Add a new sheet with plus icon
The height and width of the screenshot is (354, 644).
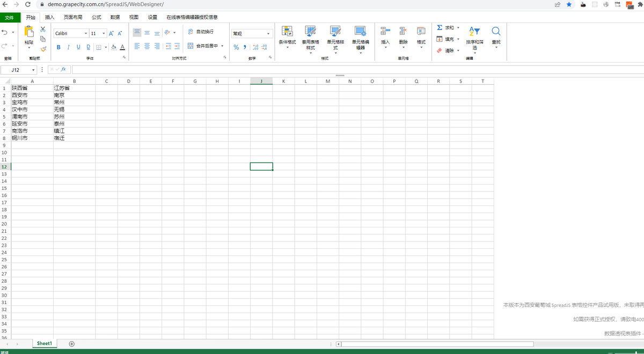(72, 344)
